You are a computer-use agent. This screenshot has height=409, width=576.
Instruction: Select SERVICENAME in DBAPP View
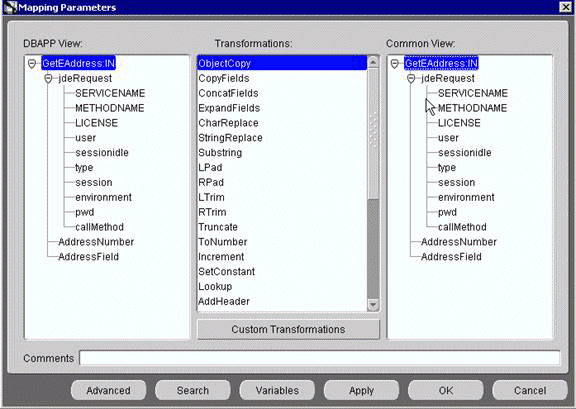[x=110, y=93]
